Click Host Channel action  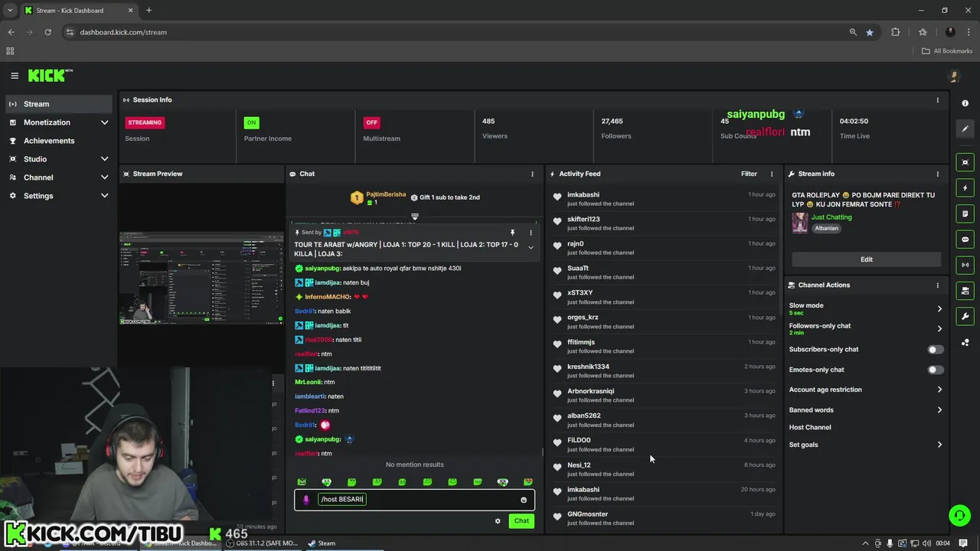(x=810, y=428)
